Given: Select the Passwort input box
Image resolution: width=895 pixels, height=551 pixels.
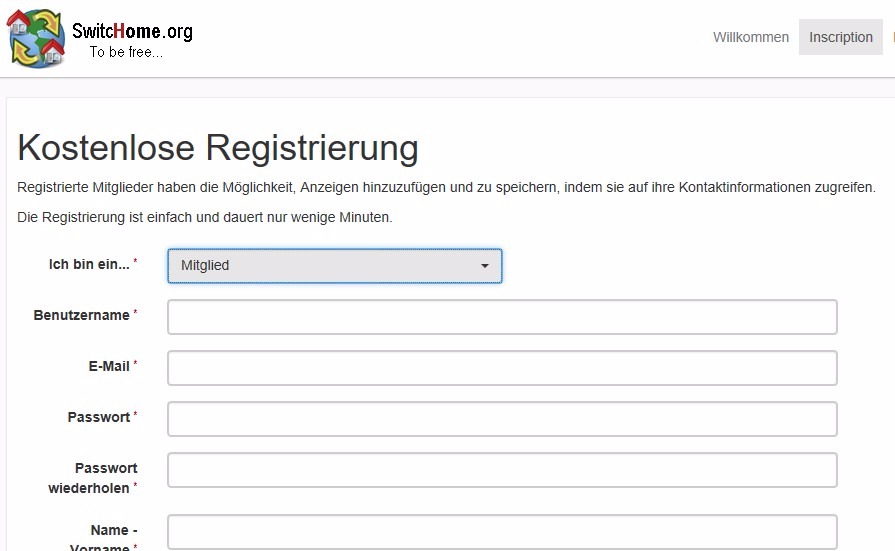Looking at the screenshot, I should coord(501,419).
